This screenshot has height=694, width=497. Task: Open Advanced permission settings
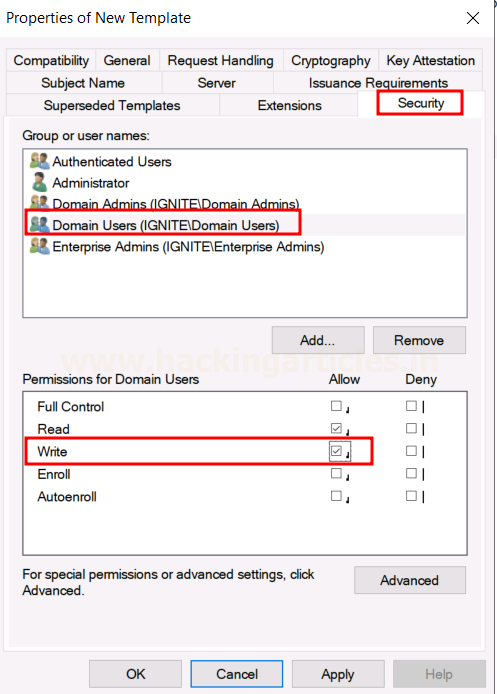pos(410,580)
